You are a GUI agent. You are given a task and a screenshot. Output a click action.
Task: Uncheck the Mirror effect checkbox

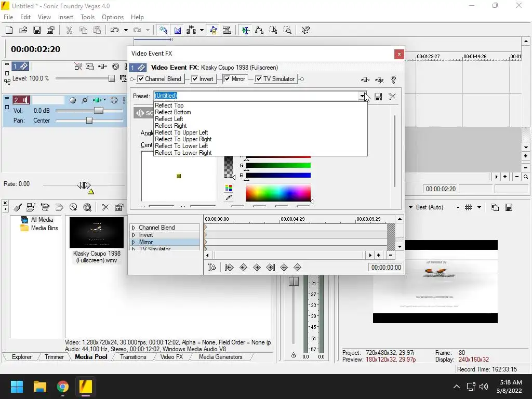(x=227, y=79)
